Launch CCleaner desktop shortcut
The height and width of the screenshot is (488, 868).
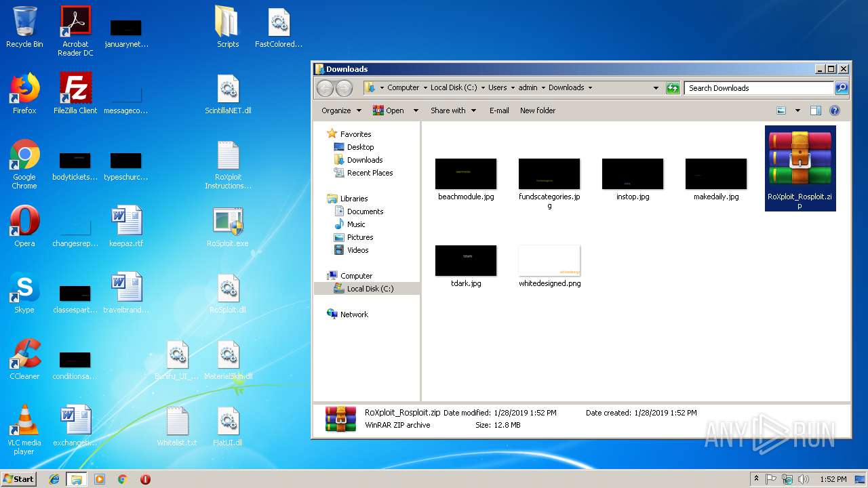point(24,359)
